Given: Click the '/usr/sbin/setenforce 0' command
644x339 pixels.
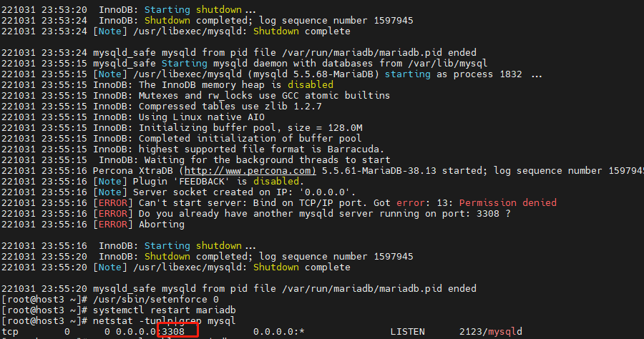Looking at the screenshot, I should [156, 300].
